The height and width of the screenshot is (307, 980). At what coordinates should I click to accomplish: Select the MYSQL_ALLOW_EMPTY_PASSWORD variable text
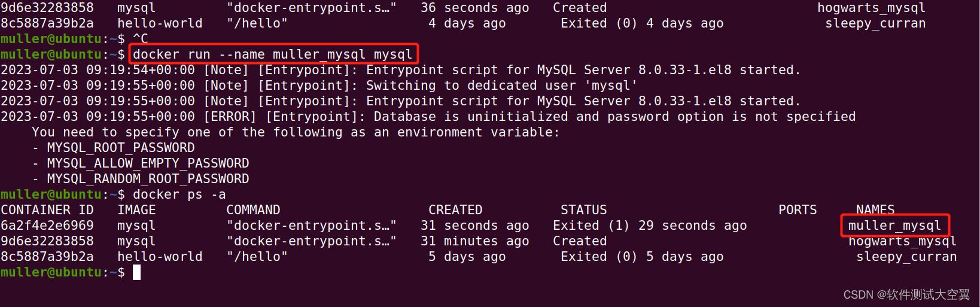(x=148, y=163)
